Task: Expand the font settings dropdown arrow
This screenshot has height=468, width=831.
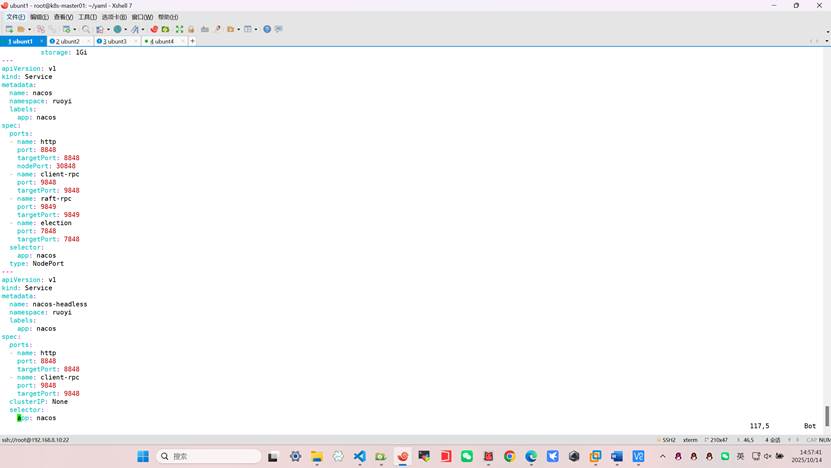Action: coord(143,30)
